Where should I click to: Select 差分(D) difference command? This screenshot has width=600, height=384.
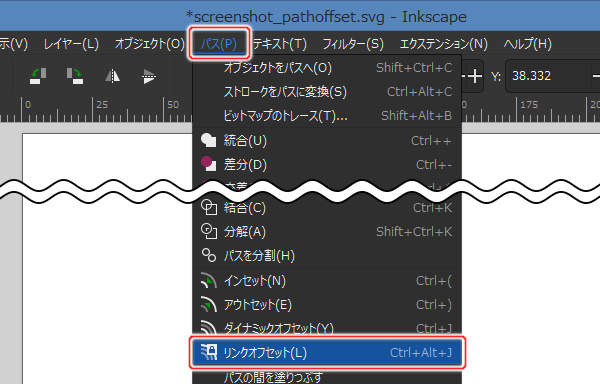pos(327,164)
